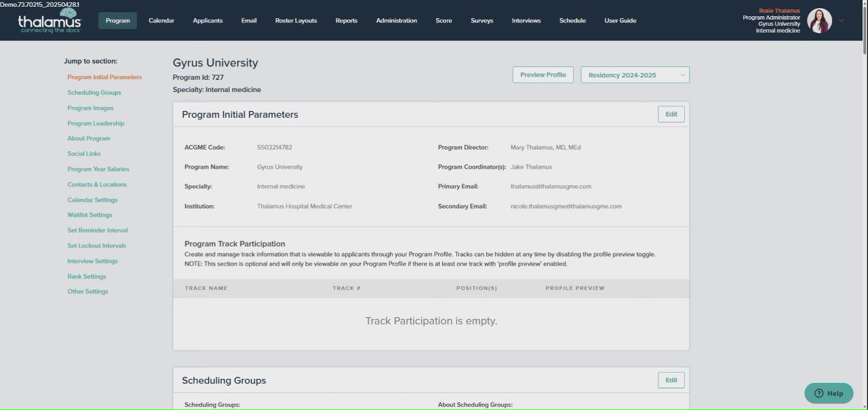This screenshot has height=410, width=868.
Task: Open the Roster Layouts menu
Action: point(296,20)
